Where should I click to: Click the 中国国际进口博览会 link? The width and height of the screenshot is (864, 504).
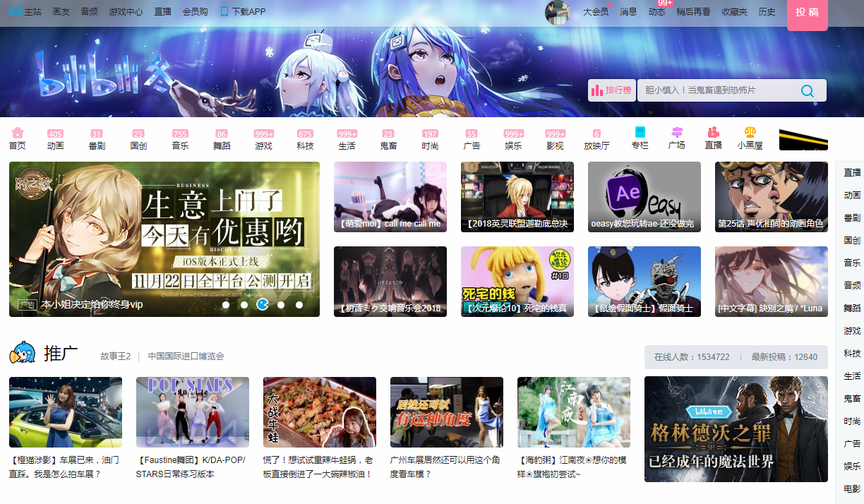tap(186, 356)
